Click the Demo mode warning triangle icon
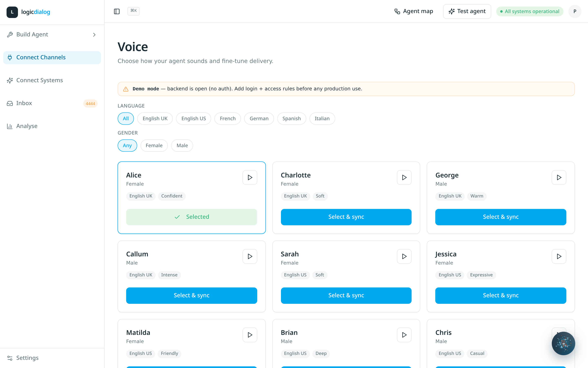 [126, 89]
